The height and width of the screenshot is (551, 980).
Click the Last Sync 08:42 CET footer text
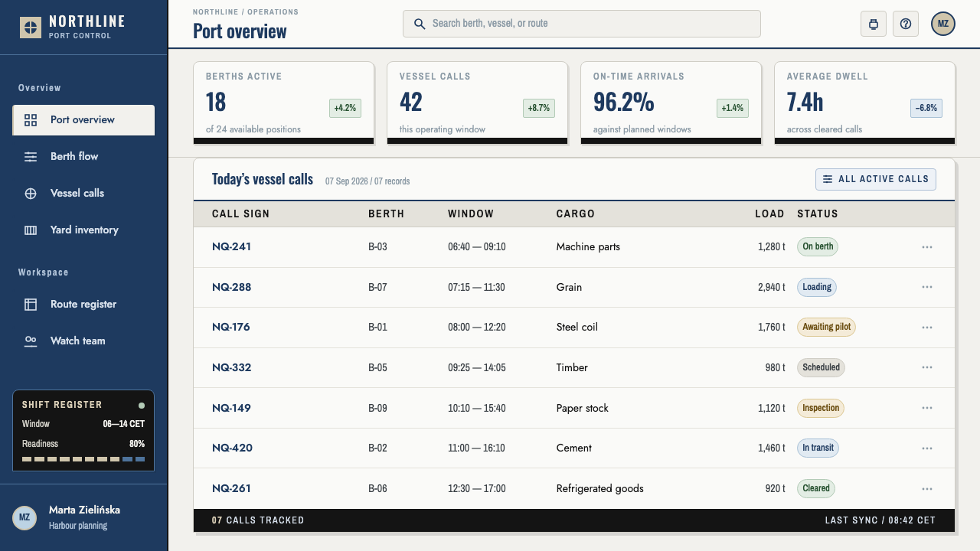880,520
